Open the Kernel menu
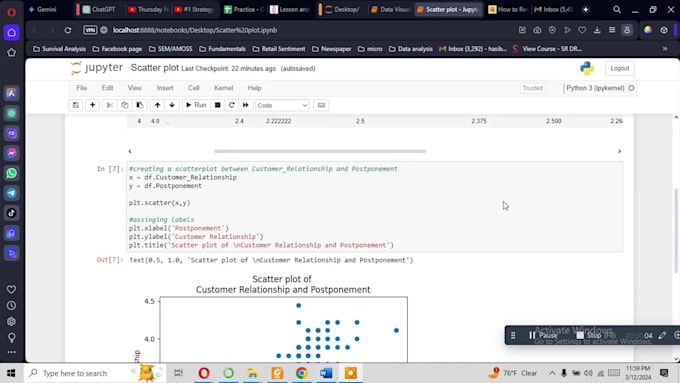The image size is (680, 383). tap(223, 88)
